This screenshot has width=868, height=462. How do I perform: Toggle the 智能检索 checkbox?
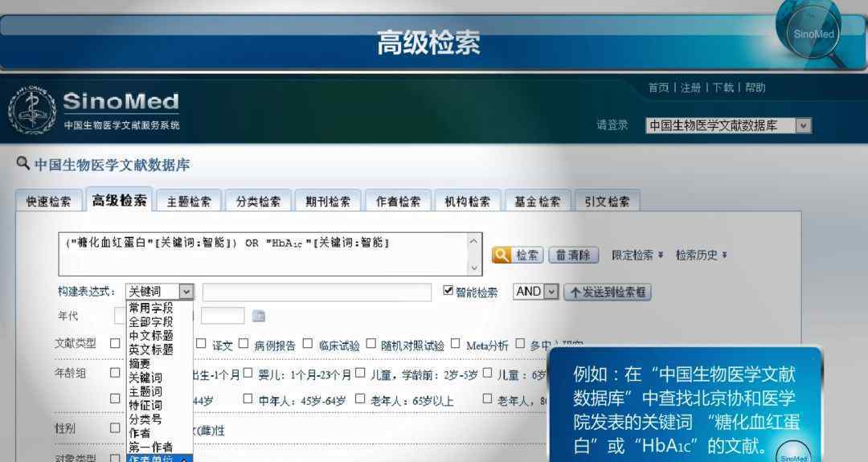[x=448, y=291]
